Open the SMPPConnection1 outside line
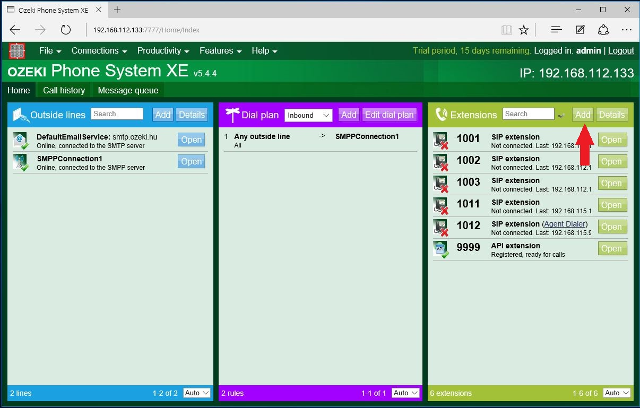 [x=191, y=162]
